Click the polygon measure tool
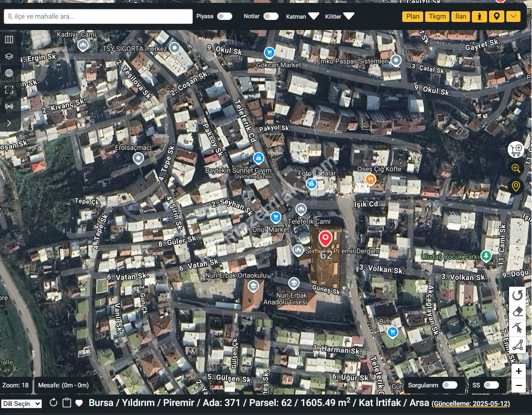This screenshot has height=415, width=532. pos(518,344)
